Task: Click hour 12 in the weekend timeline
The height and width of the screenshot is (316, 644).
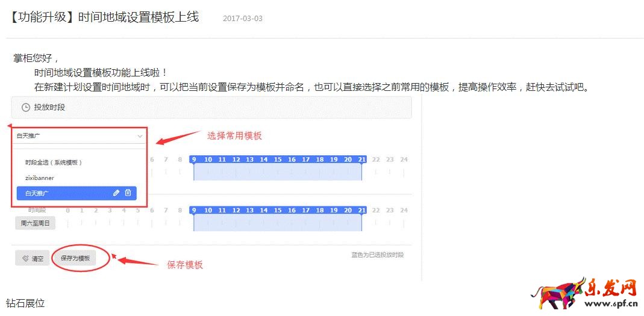Action: [236, 211]
